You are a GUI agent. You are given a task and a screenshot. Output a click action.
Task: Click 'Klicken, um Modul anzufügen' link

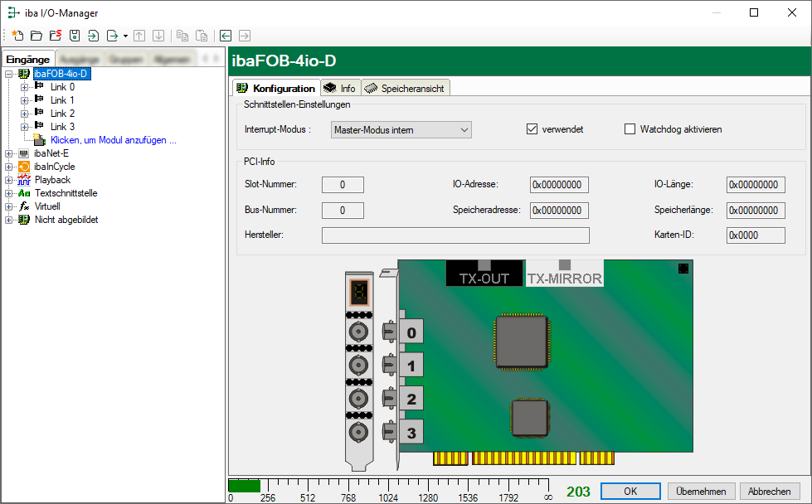pos(114,140)
